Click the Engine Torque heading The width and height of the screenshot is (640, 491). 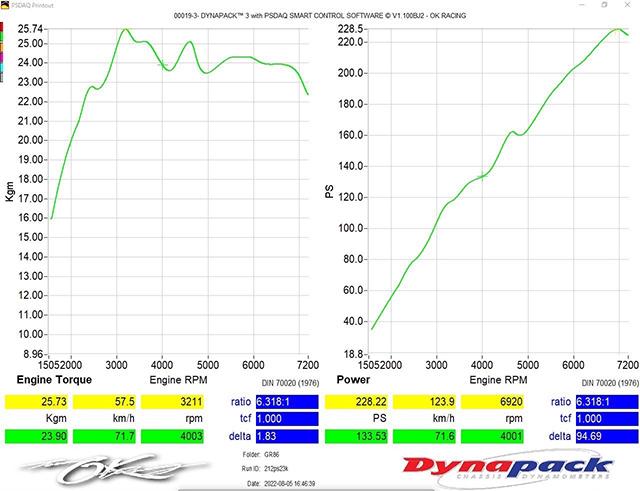pos(54,380)
